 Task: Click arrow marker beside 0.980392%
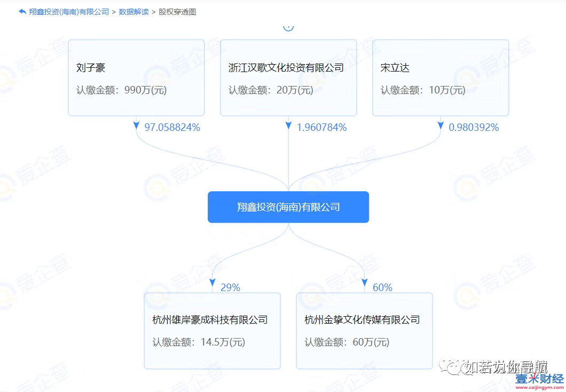coord(441,126)
